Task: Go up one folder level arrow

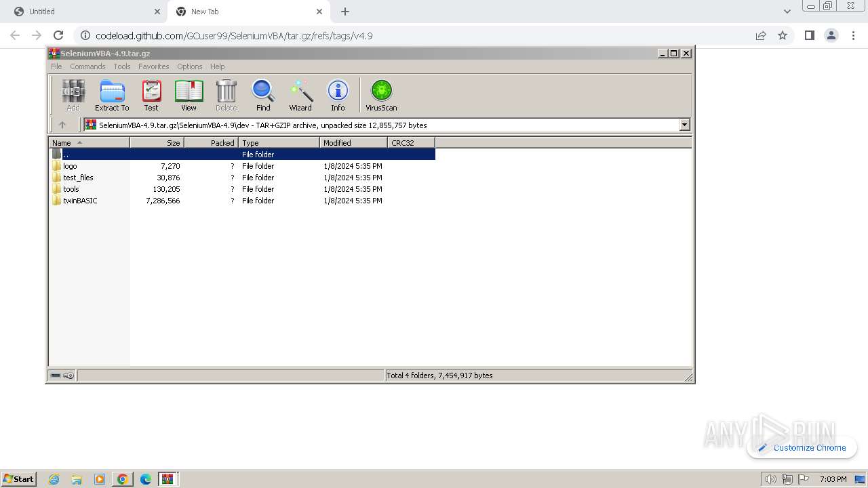Action: point(62,125)
